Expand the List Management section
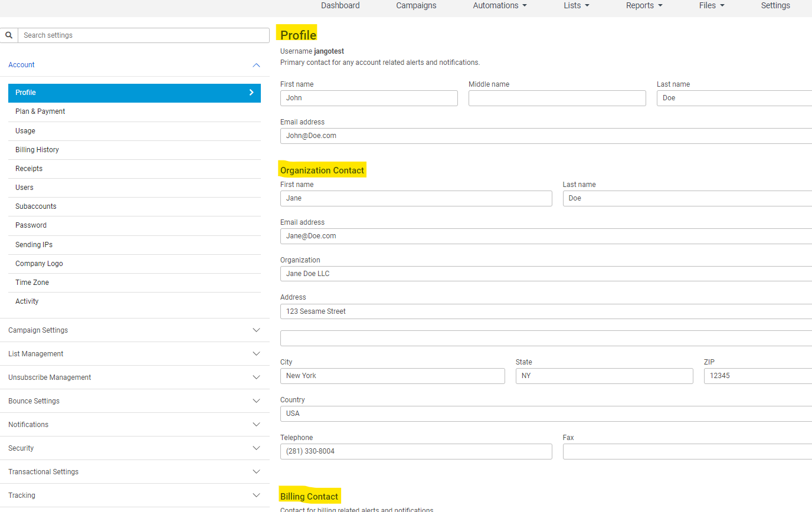 coord(256,354)
